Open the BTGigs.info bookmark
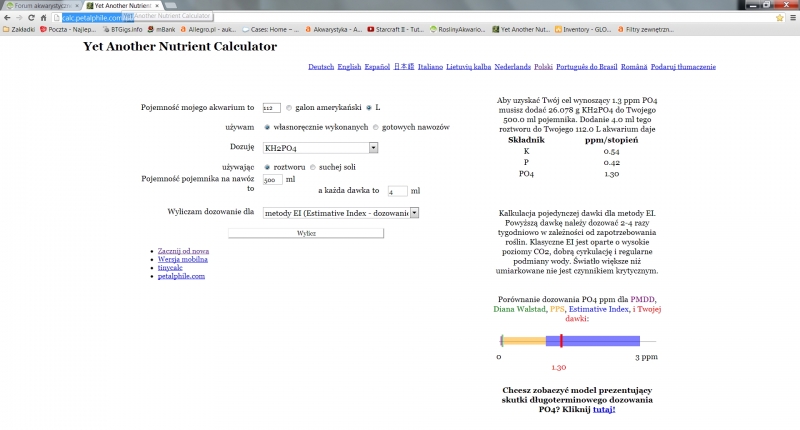This screenshot has width=800, height=430. (122, 30)
